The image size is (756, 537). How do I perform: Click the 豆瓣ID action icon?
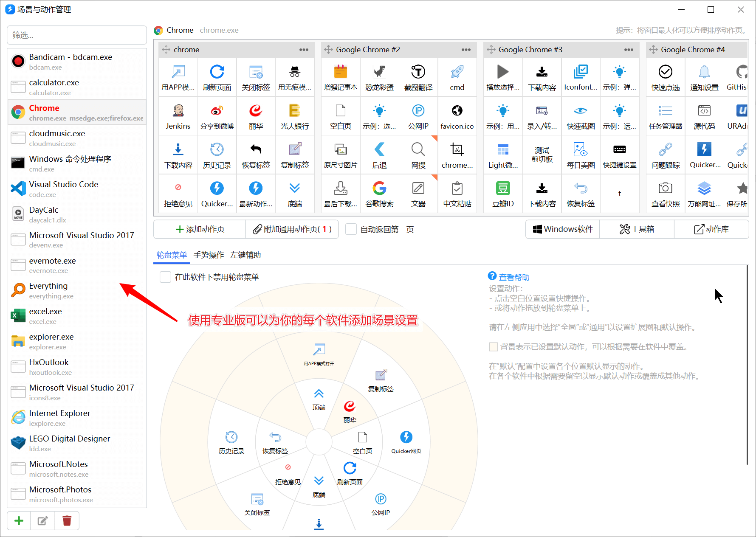(503, 188)
